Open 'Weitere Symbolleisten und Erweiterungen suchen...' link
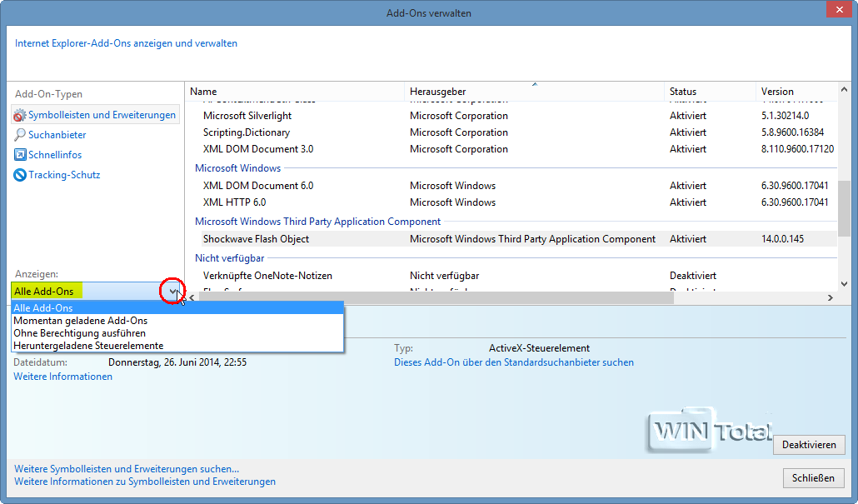This screenshot has width=858, height=504. tap(127, 469)
